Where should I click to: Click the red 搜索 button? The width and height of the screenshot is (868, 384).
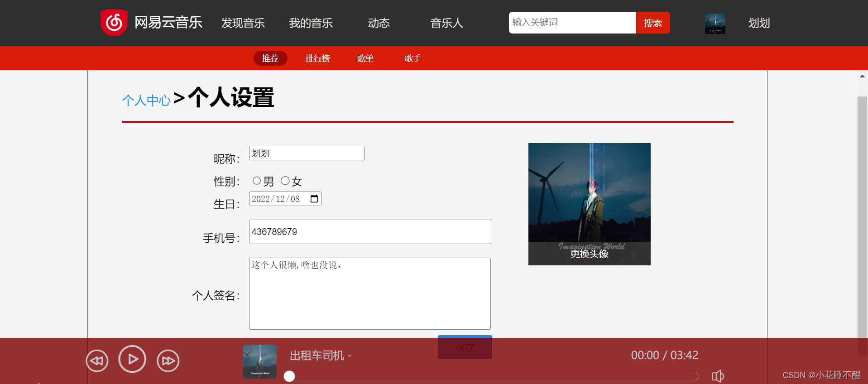point(653,23)
